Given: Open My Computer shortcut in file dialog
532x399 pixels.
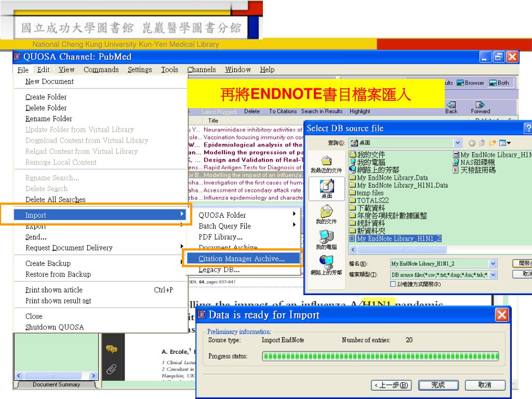Looking at the screenshot, I should 326,240.
